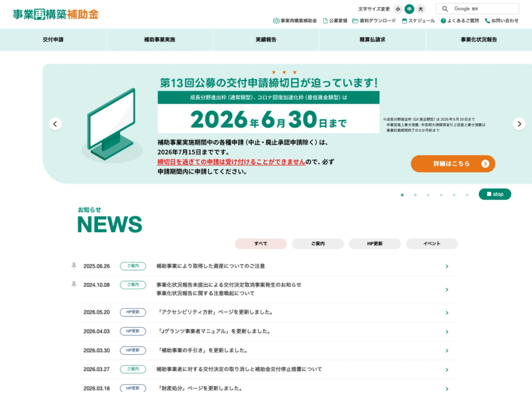Screen dimensions: 532x399
Task: Select the second carousel dot
Action: 415,195
